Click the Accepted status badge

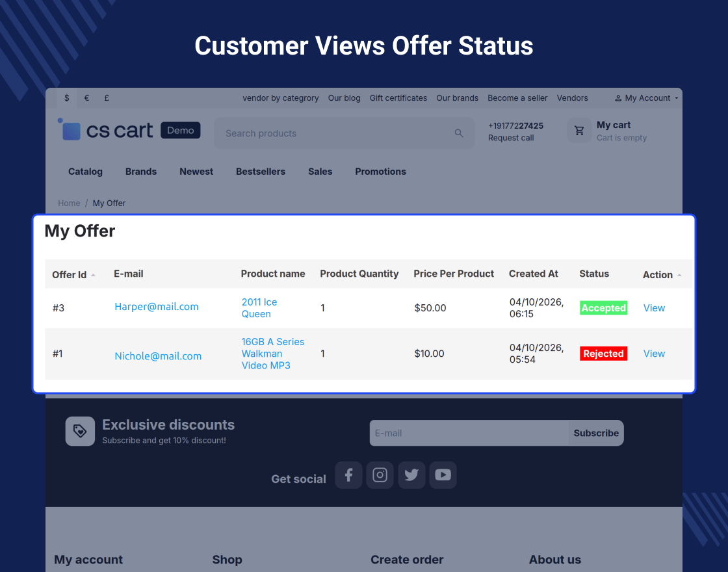tap(604, 308)
